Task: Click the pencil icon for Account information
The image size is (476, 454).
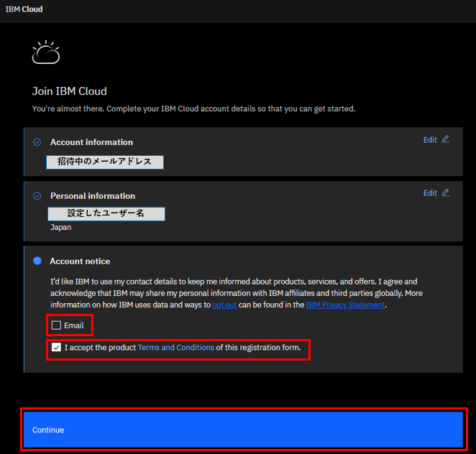Action: pos(446,139)
